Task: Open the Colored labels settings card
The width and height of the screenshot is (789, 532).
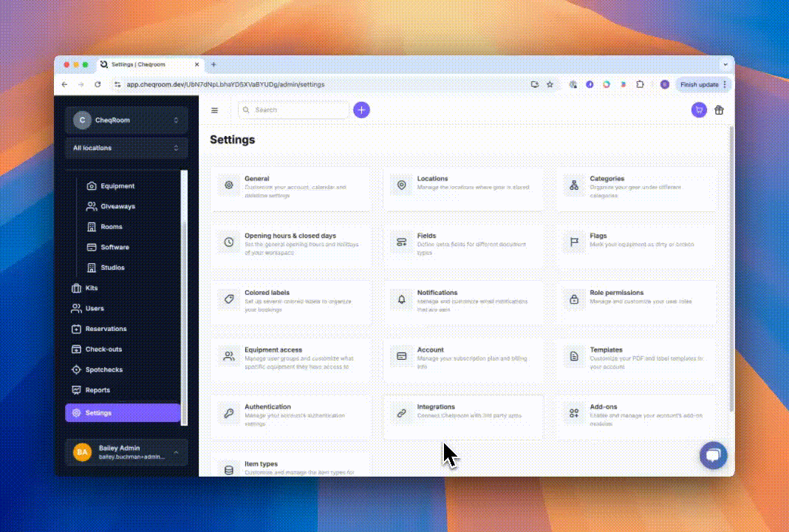Action: click(291, 303)
